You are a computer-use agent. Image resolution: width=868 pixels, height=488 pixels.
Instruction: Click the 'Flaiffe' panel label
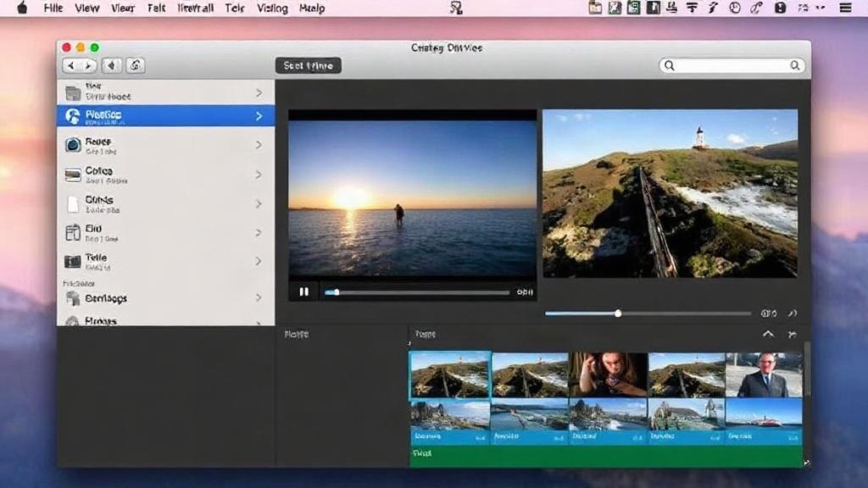[x=297, y=334]
